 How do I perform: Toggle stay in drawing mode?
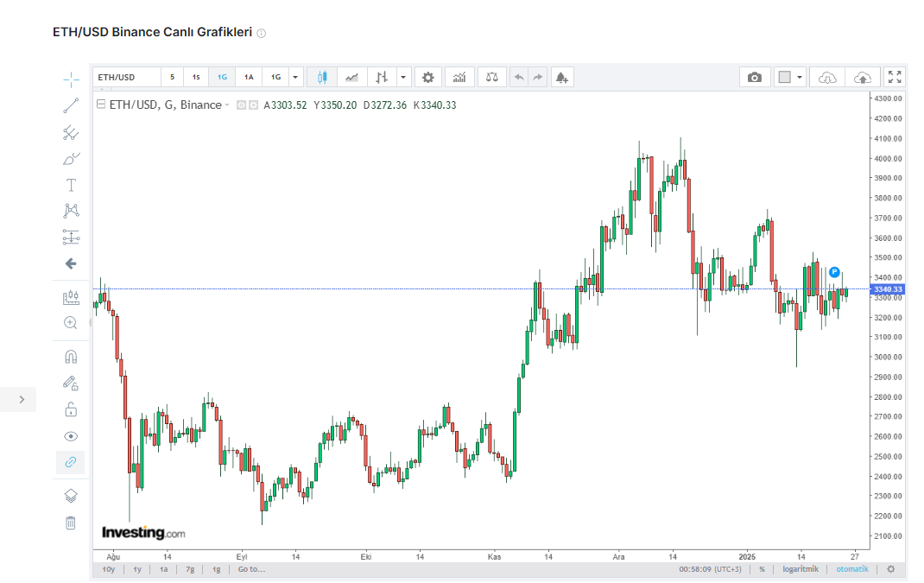point(71,383)
